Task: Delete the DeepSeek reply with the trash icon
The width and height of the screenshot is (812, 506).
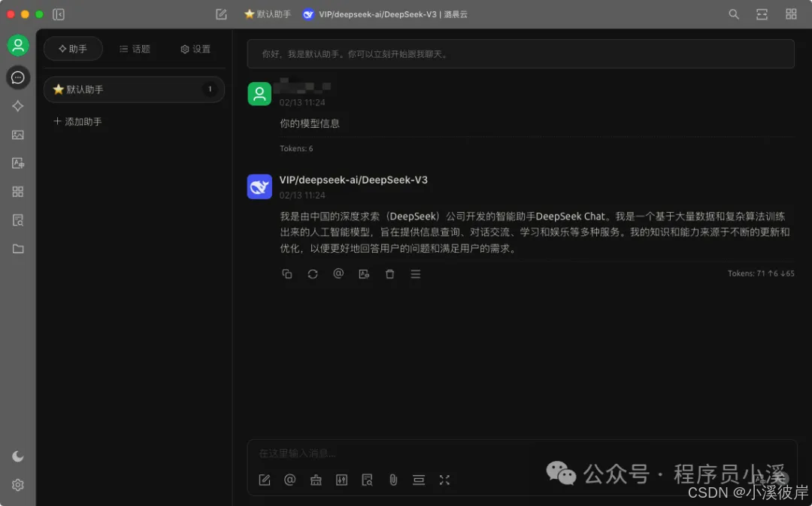Action: tap(390, 274)
